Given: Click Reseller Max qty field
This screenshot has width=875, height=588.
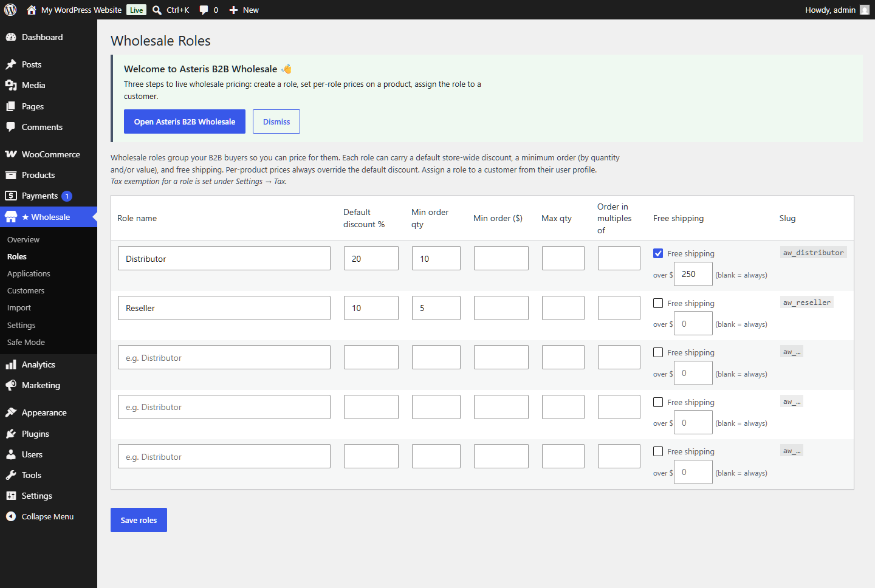Looking at the screenshot, I should (563, 308).
